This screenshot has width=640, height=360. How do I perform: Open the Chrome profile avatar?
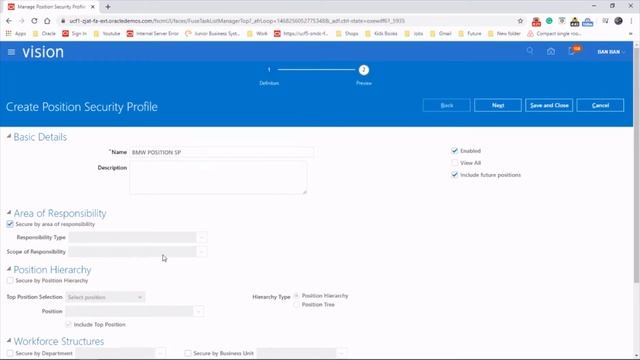pyautogui.click(x=618, y=21)
